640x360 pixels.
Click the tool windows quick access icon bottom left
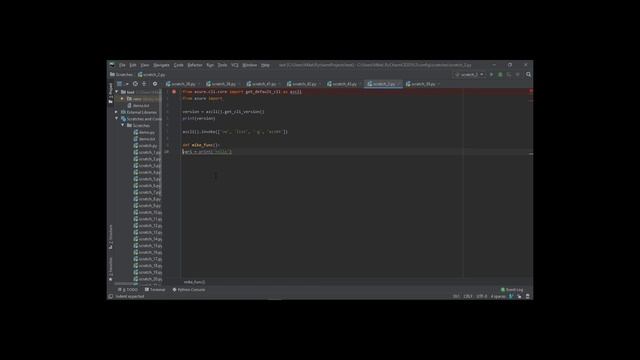(x=111, y=296)
